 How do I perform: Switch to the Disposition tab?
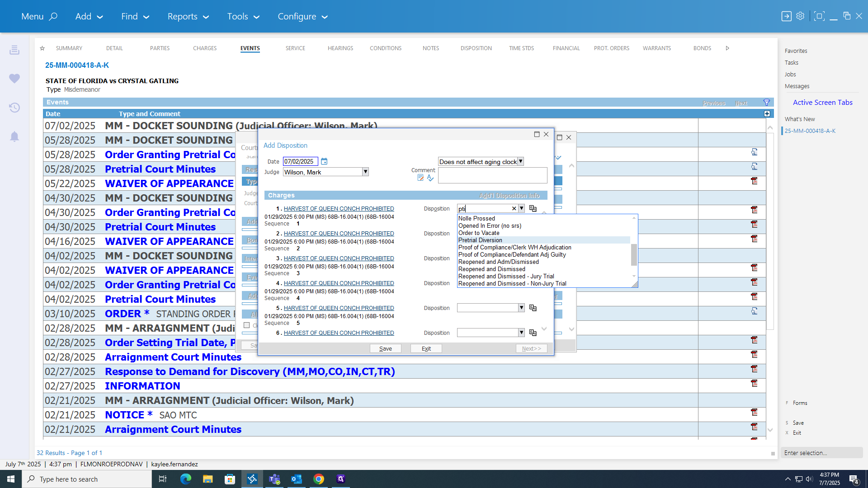point(476,48)
